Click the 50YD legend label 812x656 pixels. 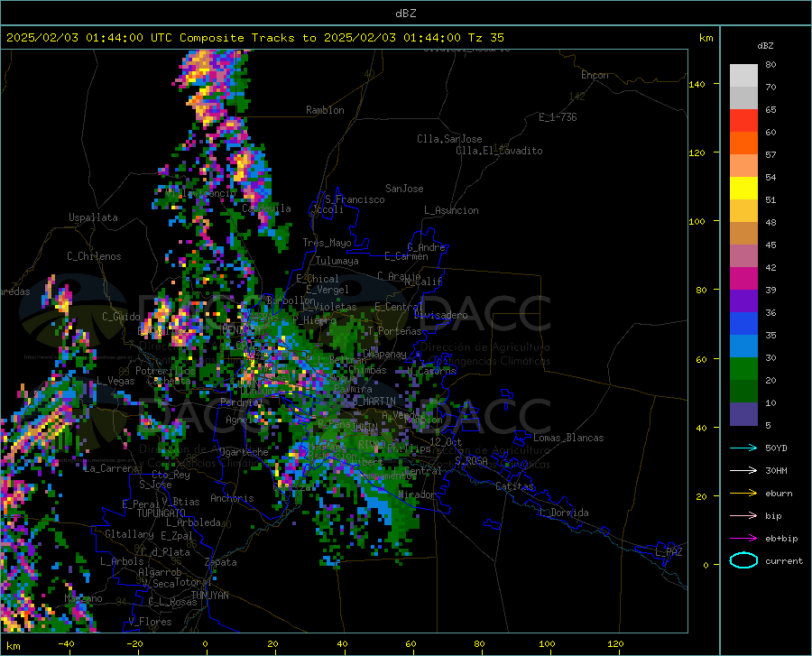tap(776, 448)
